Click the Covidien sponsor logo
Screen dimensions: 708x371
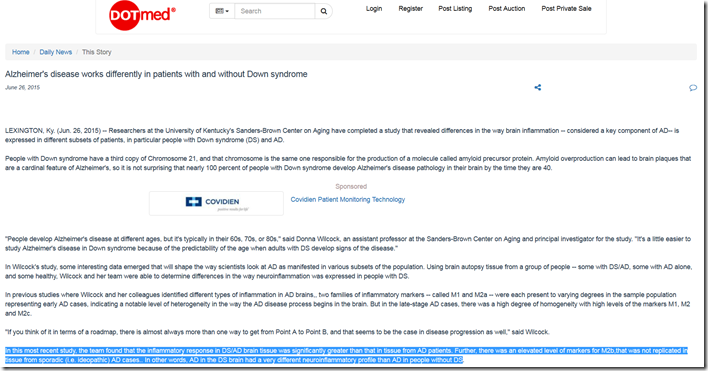216,203
